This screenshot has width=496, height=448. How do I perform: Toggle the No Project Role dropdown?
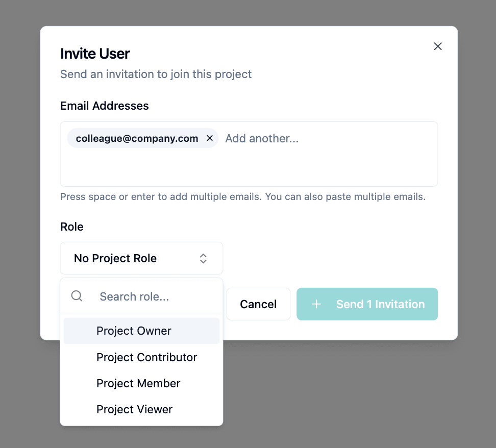(x=141, y=258)
